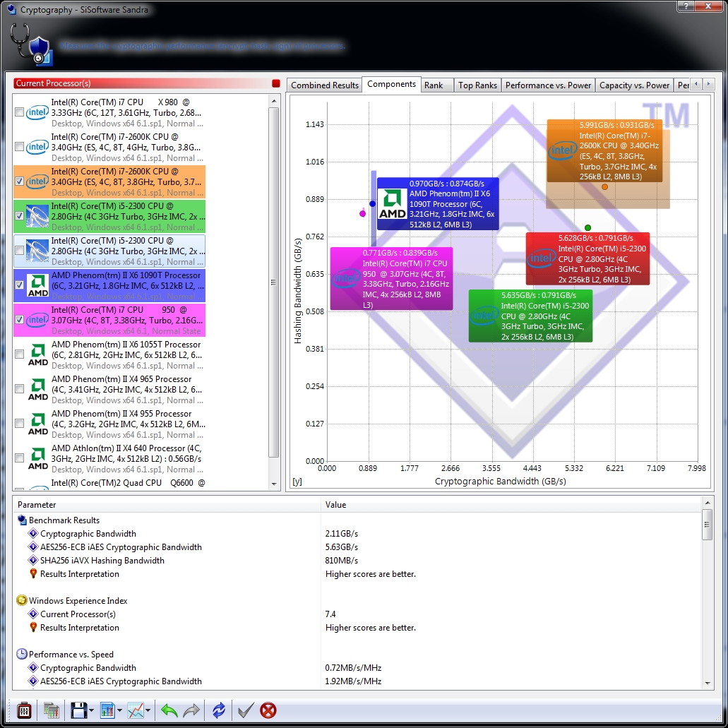Click the processor list scroll-up arrow
The width and height of the screenshot is (728, 728).
(x=274, y=101)
